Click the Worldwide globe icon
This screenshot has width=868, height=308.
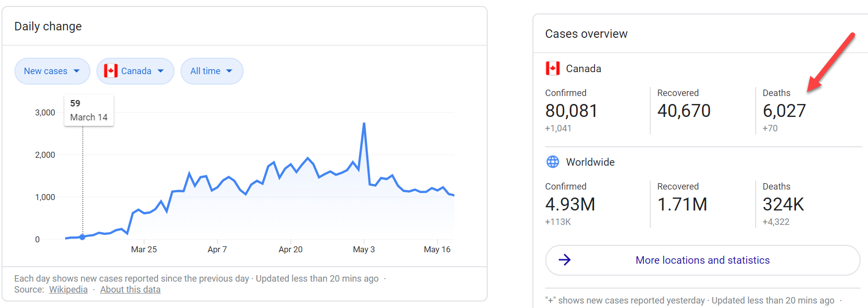[x=552, y=162]
